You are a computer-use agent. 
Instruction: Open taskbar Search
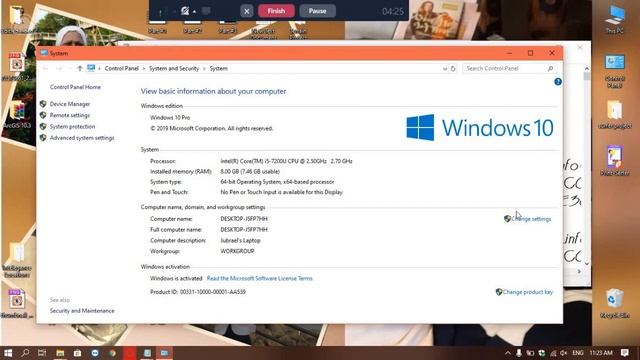[x=25, y=353]
